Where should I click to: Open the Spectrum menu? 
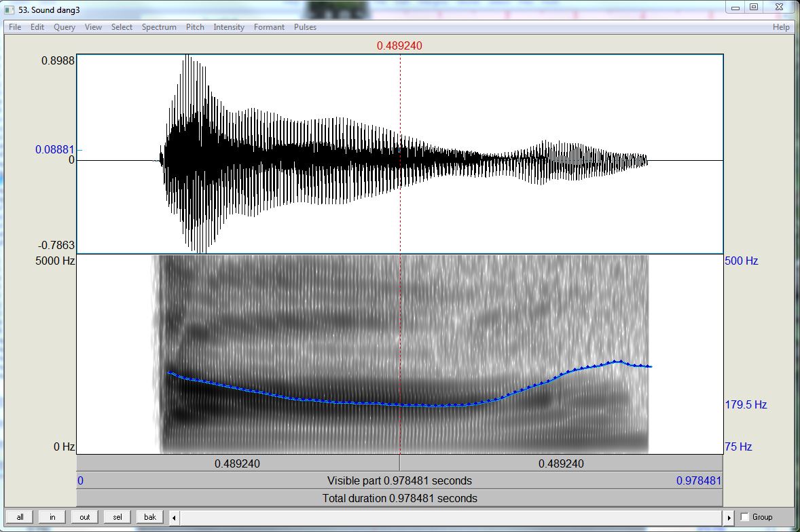click(159, 27)
